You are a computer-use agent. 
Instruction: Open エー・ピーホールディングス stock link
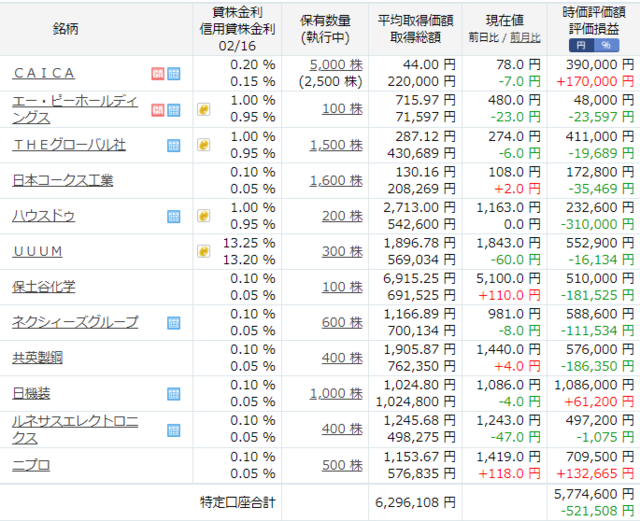[x=75, y=109]
